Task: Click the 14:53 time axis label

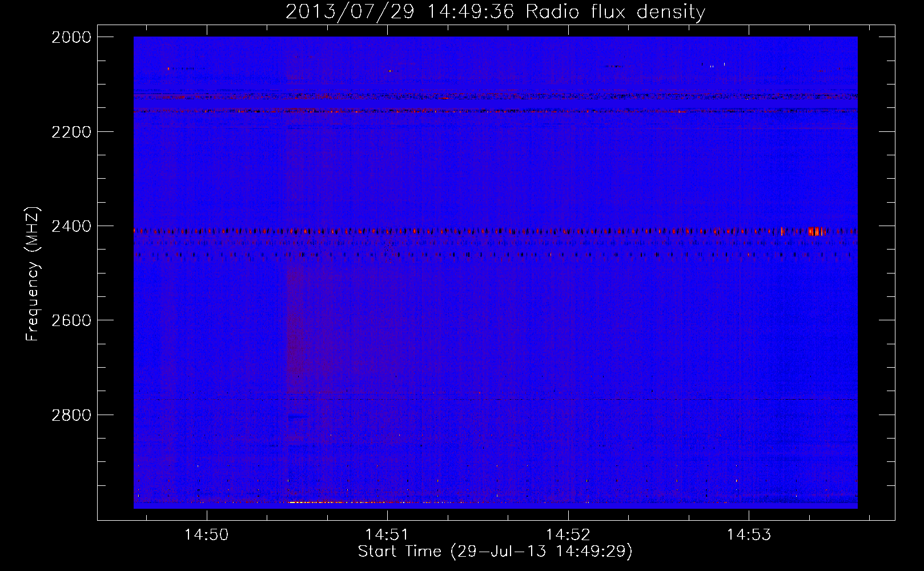Action: tap(749, 534)
